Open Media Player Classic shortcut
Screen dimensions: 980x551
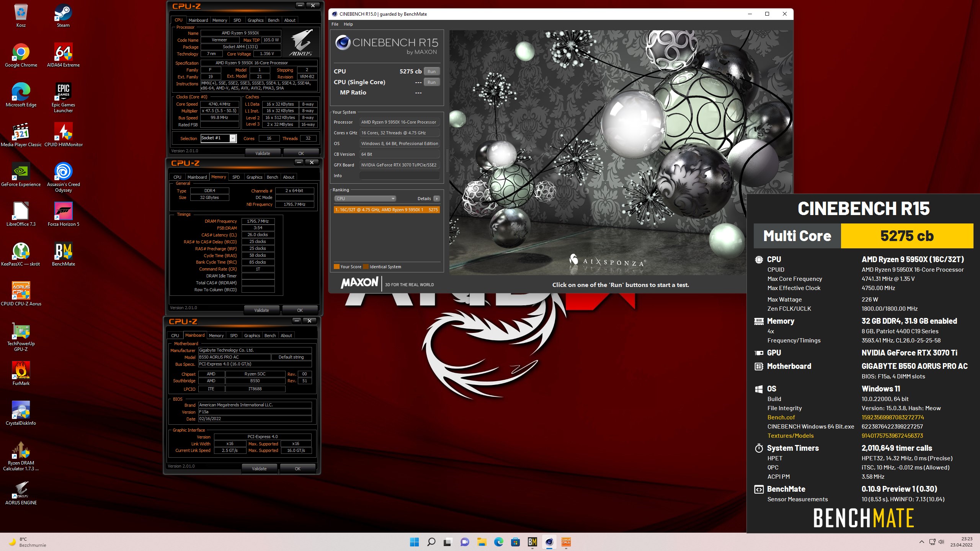coord(21,135)
